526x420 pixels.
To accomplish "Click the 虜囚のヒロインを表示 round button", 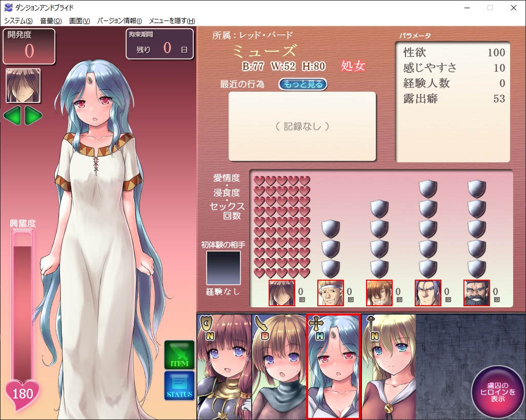I will pyautogui.click(x=498, y=392).
